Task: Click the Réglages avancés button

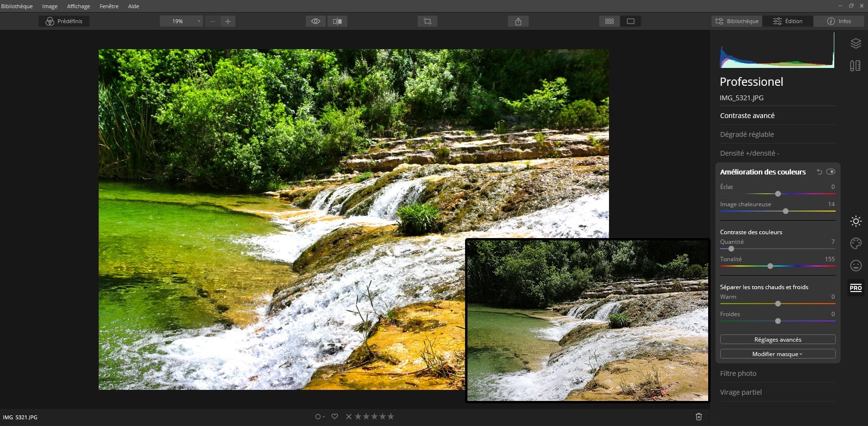Action: click(x=777, y=340)
